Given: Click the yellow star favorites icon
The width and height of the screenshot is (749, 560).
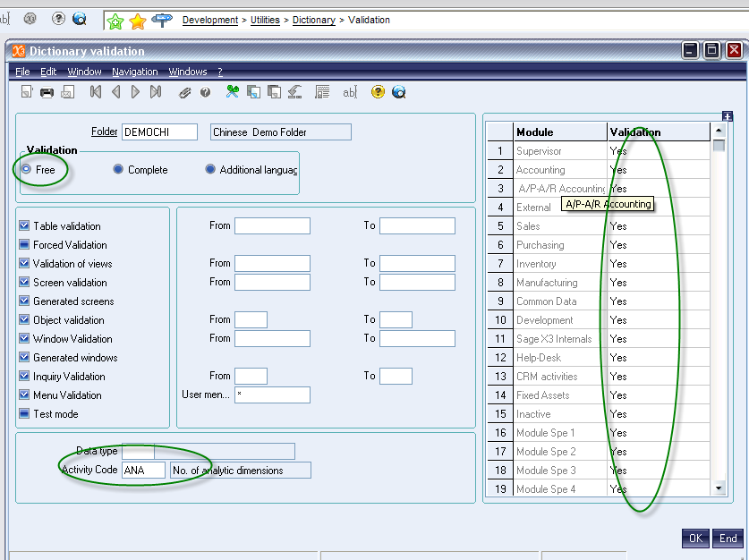Looking at the screenshot, I should point(138,20).
